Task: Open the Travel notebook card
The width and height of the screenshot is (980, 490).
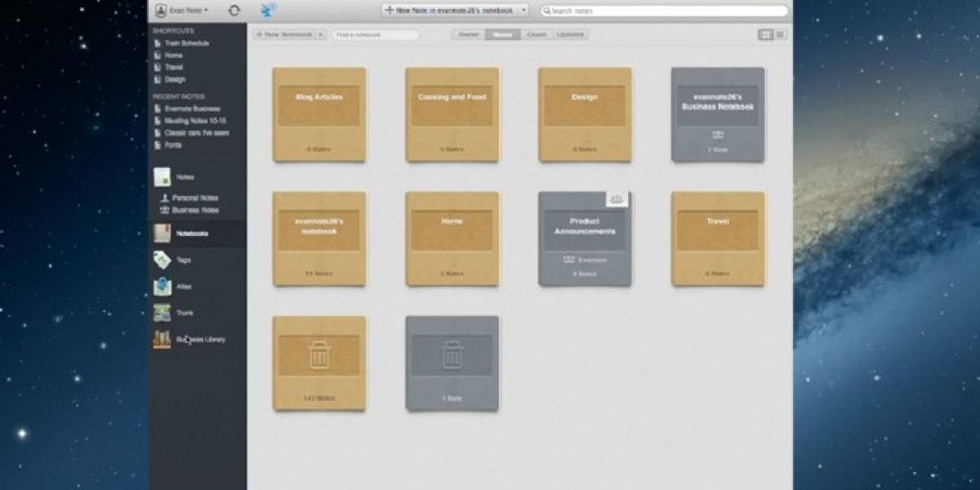Action: (718, 238)
